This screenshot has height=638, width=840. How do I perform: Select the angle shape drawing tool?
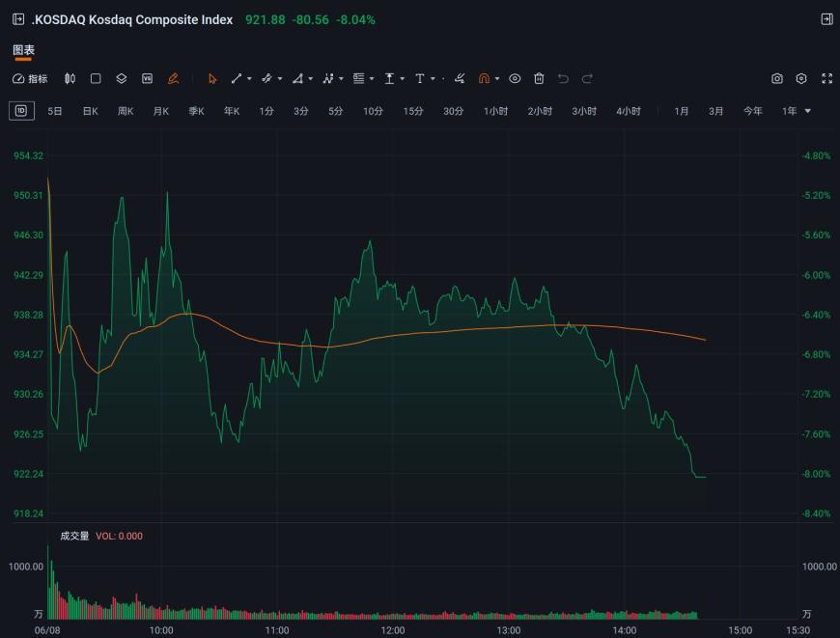coord(297,79)
